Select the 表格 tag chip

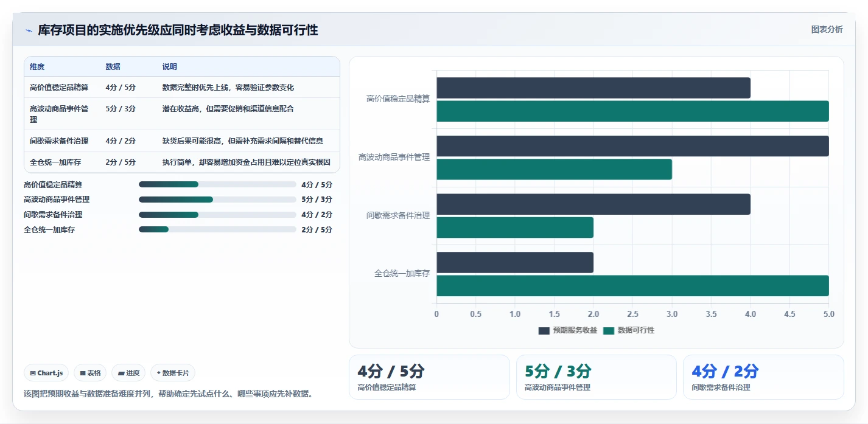tap(90, 373)
